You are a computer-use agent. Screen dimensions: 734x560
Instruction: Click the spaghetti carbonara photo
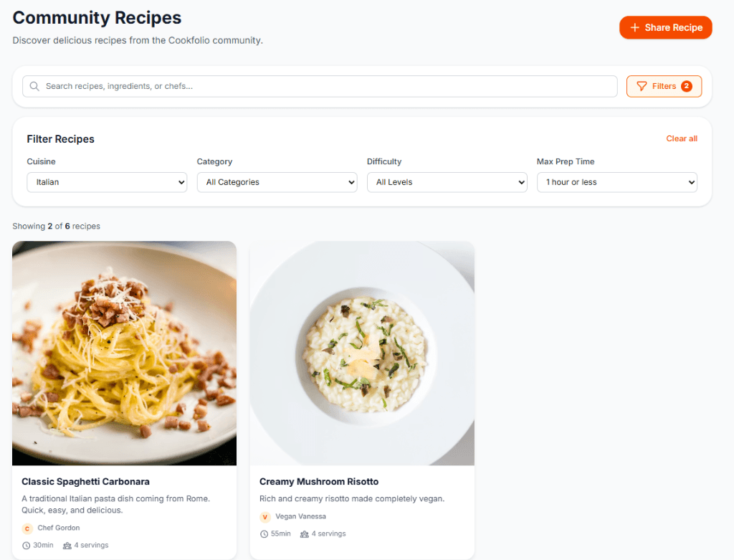coord(123,353)
